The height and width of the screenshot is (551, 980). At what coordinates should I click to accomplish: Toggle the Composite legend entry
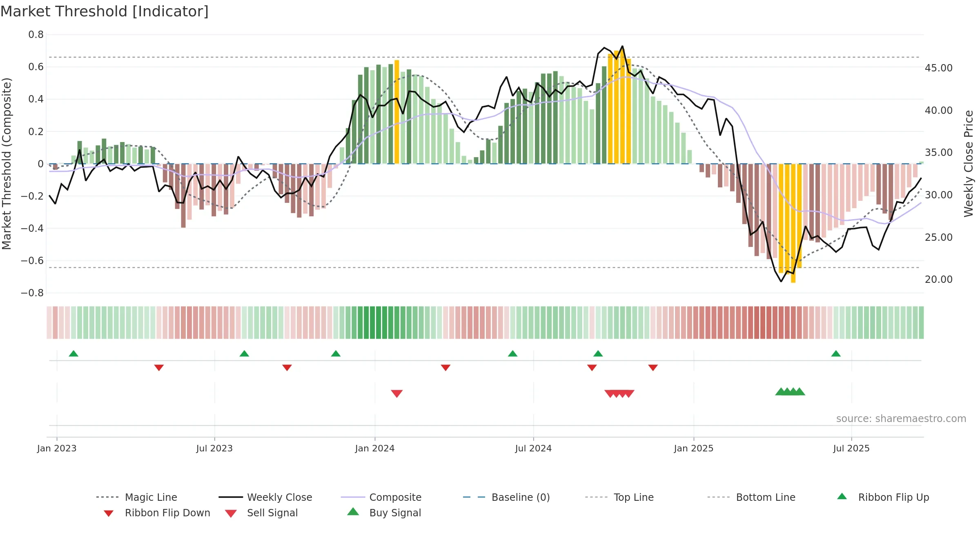tap(381, 497)
